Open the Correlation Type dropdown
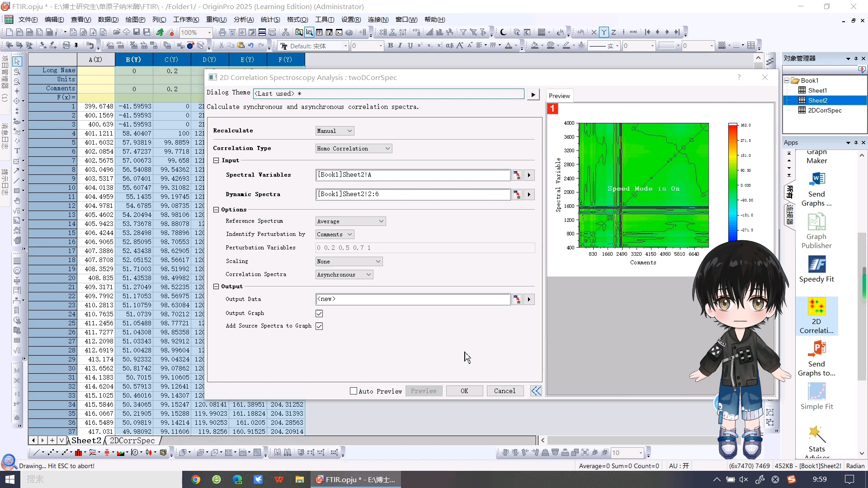Viewport: 868px width, 488px height. point(354,149)
